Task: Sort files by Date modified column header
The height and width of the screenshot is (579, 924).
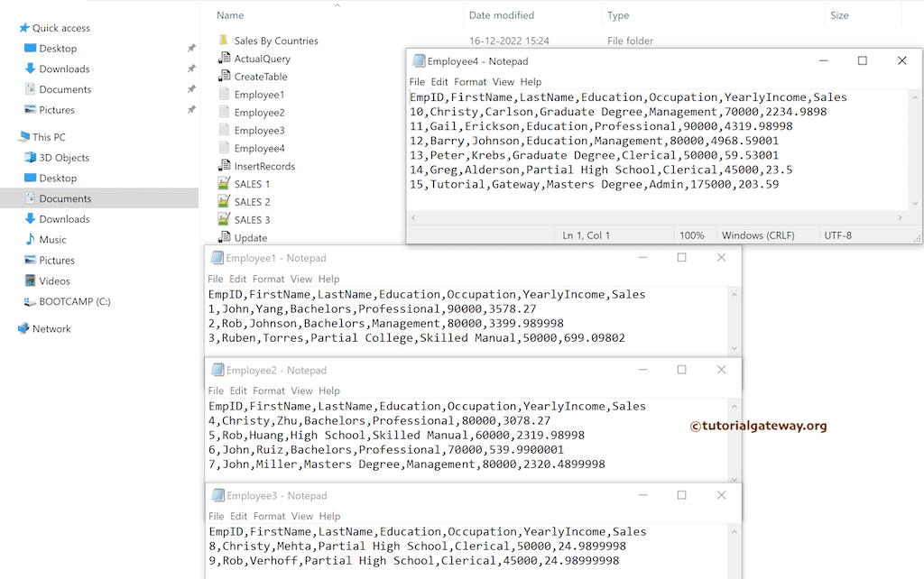Action: click(x=502, y=15)
